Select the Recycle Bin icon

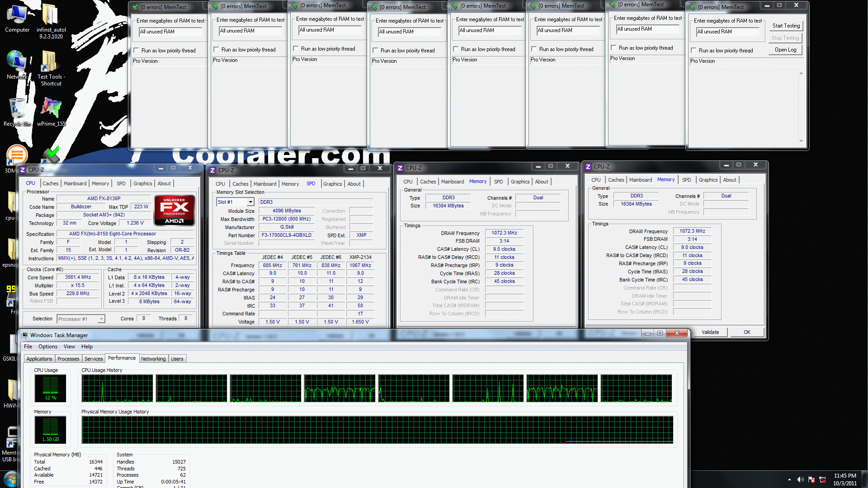click(x=16, y=112)
